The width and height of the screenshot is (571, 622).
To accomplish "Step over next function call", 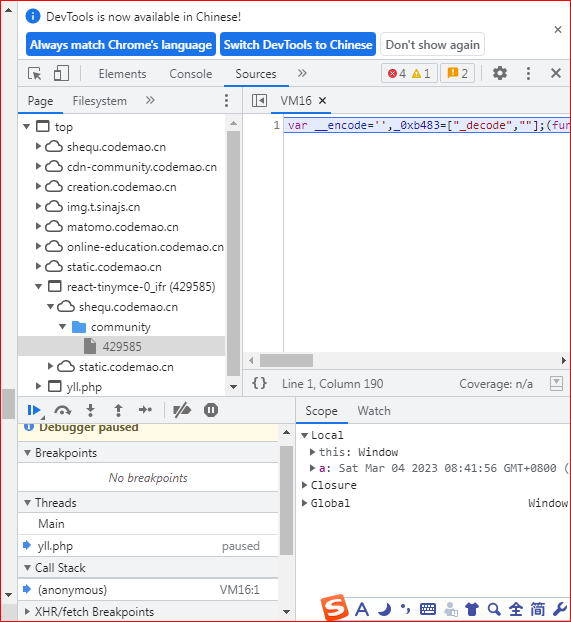I will (x=63, y=410).
